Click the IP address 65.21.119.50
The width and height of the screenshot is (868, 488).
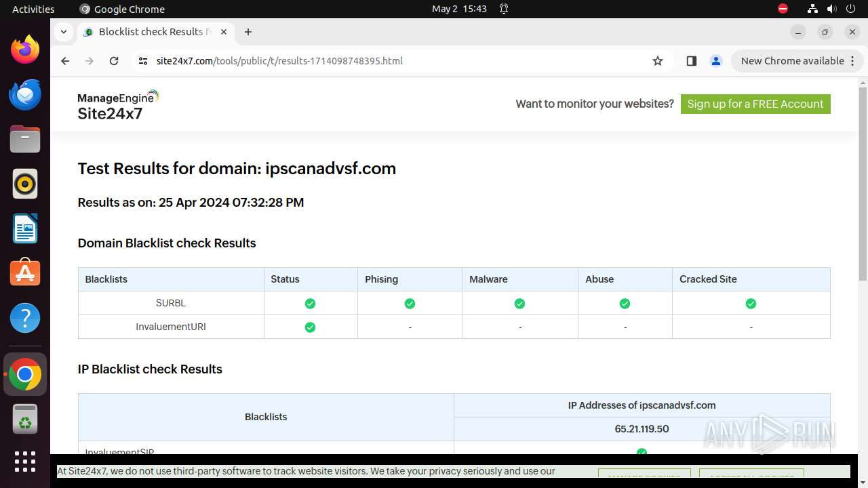click(x=642, y=429)
